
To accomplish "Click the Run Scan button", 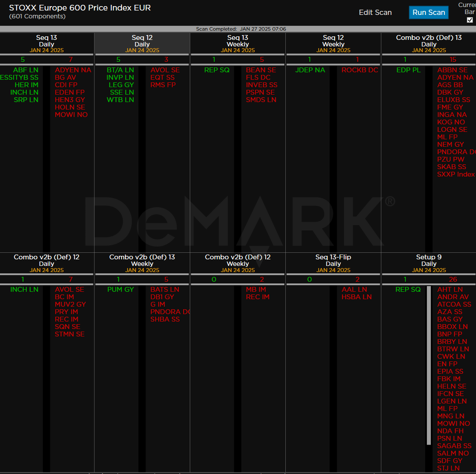I will [428, 12].
